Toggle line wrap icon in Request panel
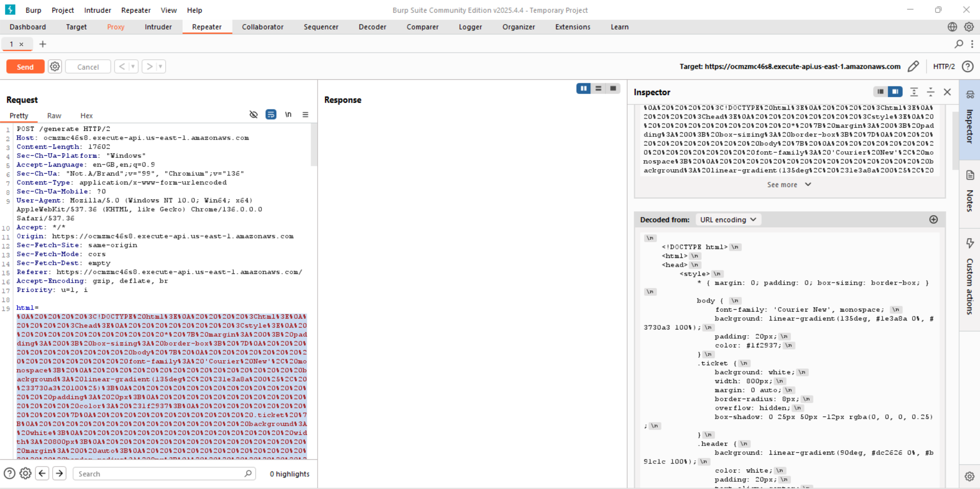 tap(271, 114)
